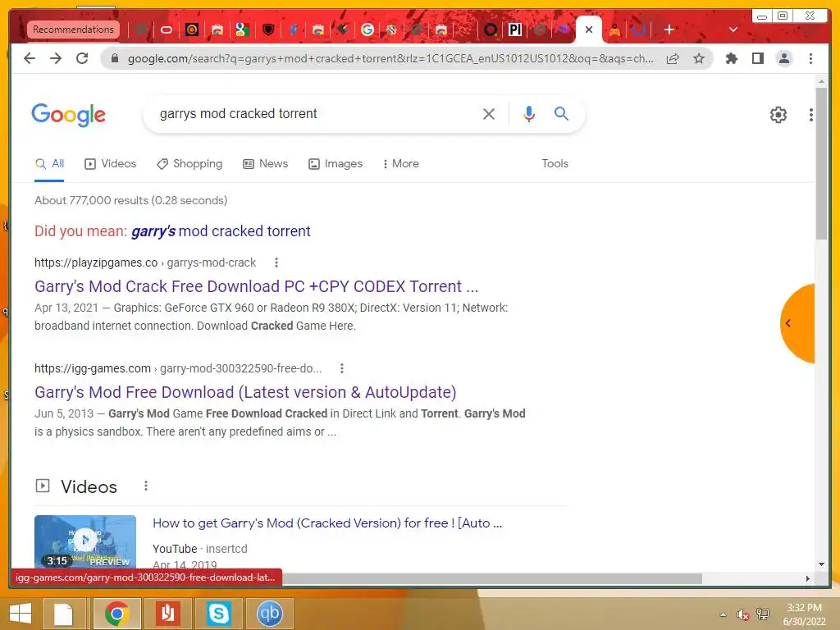Select the All results tab
840x630 pixels.
click(50, 164)
